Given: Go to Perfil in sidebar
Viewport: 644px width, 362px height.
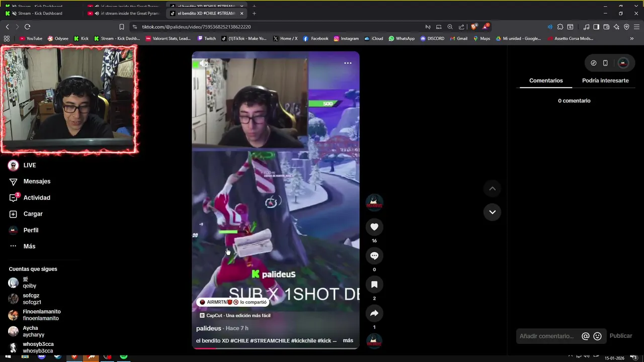Looking at the screenshot, I should (24, 230).
